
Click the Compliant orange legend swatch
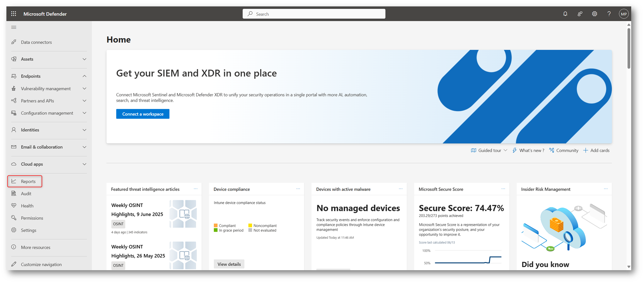click(x=216, y=226)
